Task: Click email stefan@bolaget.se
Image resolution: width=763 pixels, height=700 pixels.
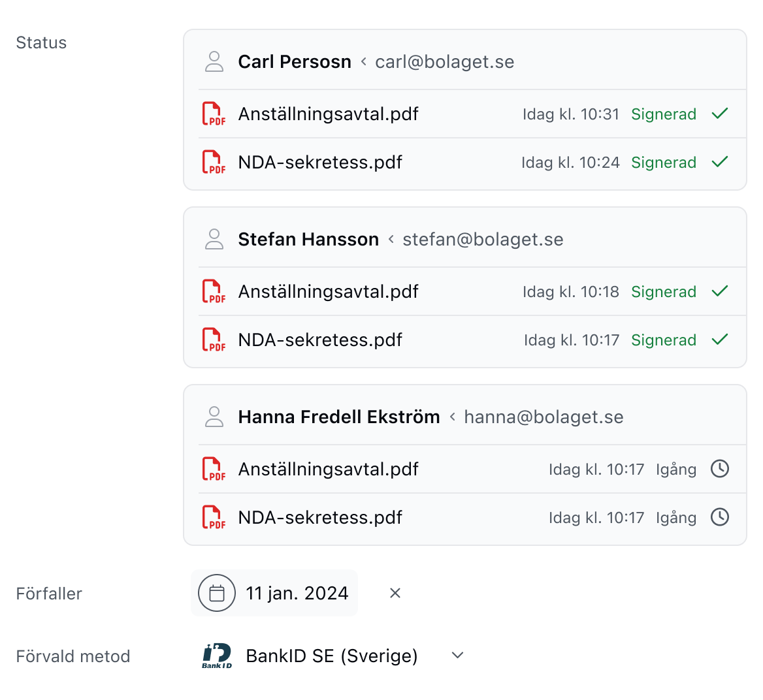Action: [483, 240]
